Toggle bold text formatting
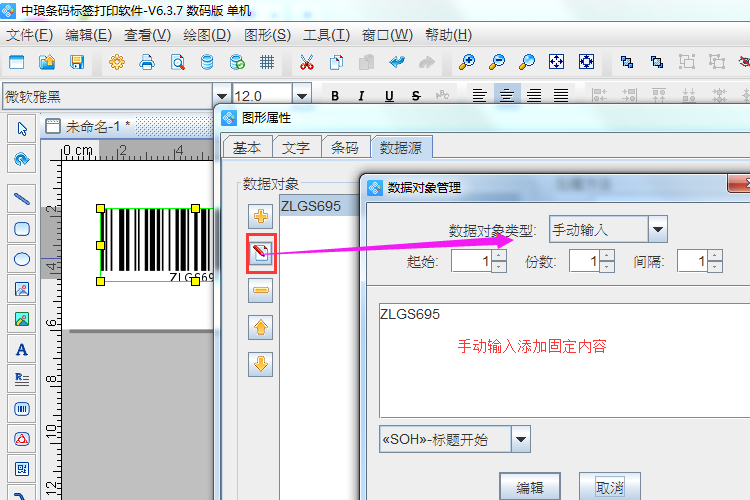Screen dimensions: 750x500 pos(335,96)
